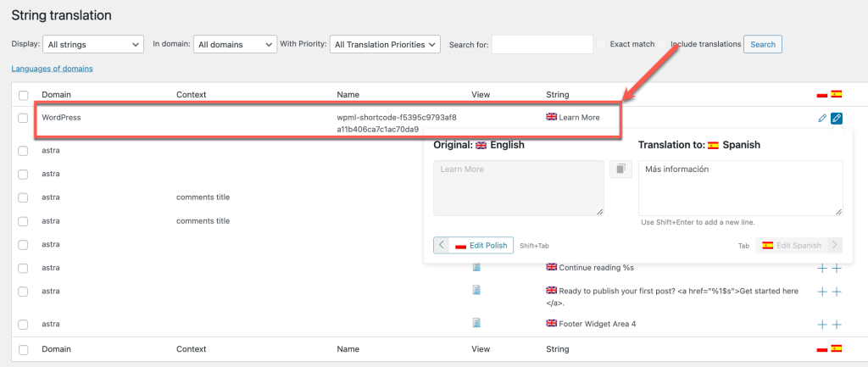
Task: Copy original text using the copy icon
Action: pyautogui.click(x=620, y=170)
